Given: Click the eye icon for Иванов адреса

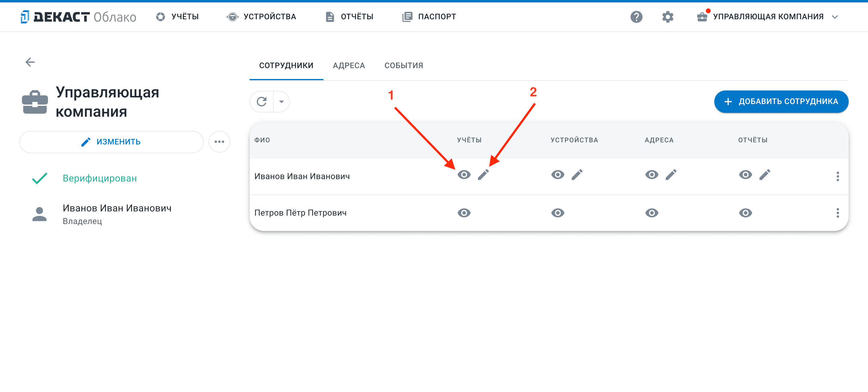Looking at the screenshot, I should pos(652,175).
